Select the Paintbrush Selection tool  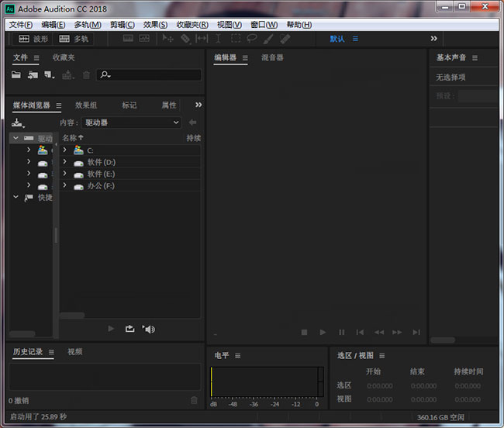[268, 38]
